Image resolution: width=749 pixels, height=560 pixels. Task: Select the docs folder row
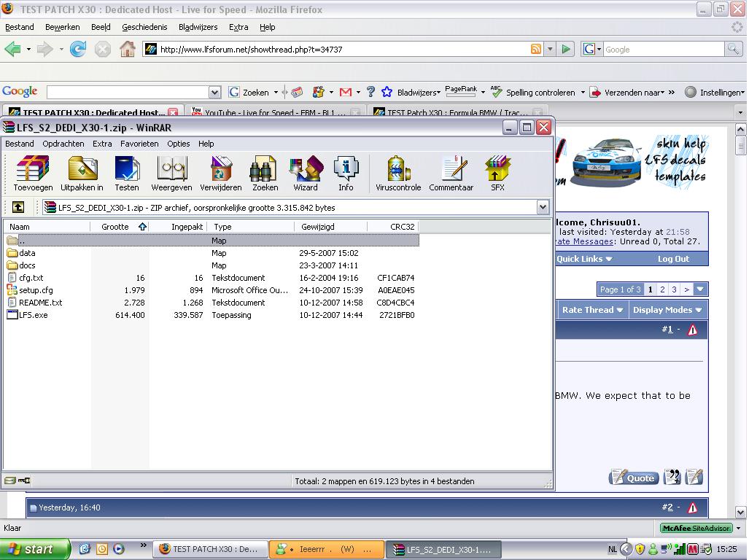point(211,265)
